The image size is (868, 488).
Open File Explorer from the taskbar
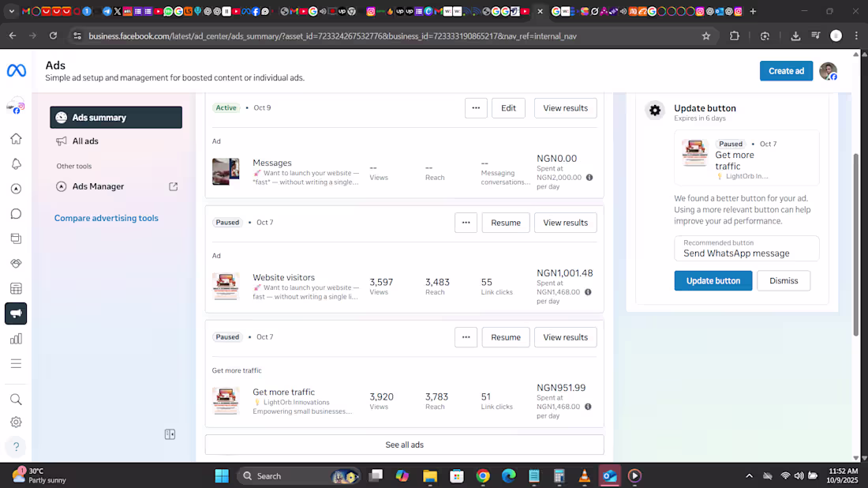430,476
